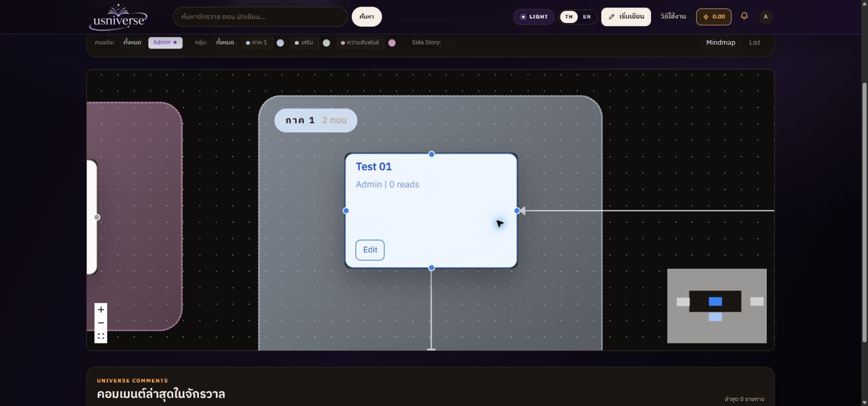Click the left connector handle of Test 01

(x=346, y=211)
